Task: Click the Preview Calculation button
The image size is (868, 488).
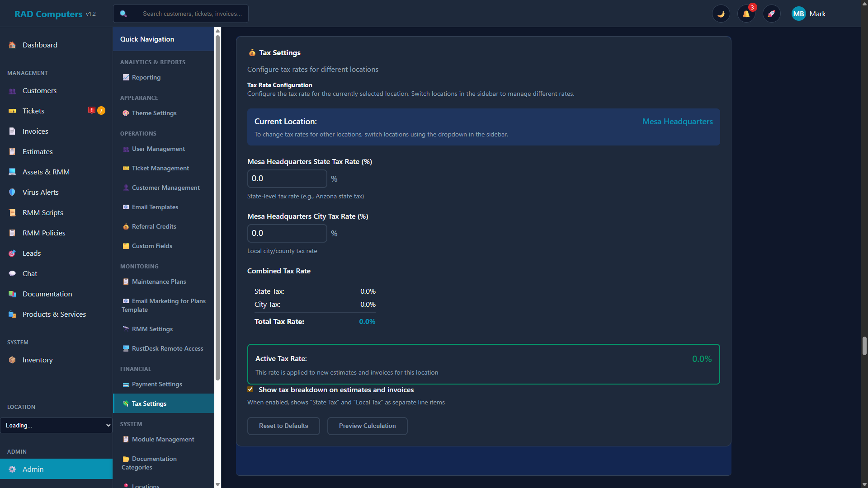Action: (367, 426)
